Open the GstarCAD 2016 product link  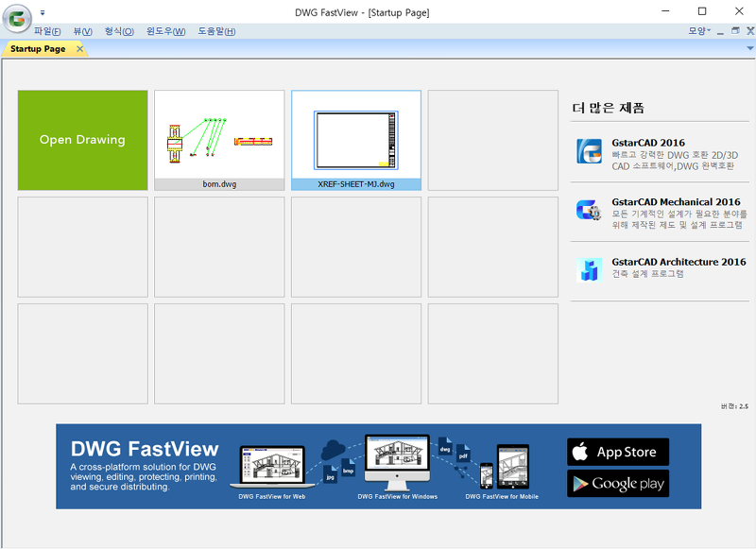click(648, 143)
